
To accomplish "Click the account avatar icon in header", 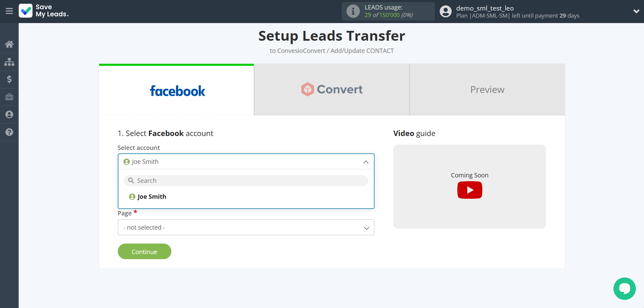I will [x=446, y=12].
